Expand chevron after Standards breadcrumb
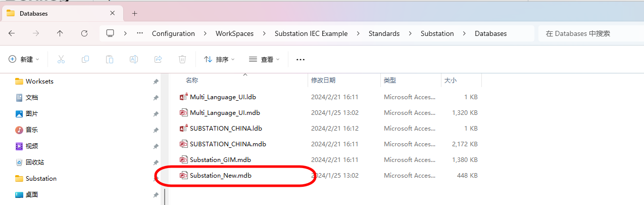 [x=410, y=33]
